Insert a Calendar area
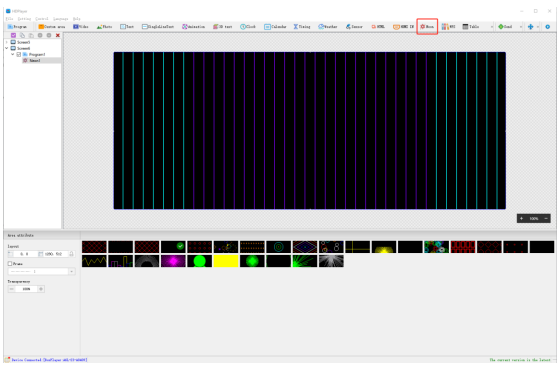560x366 pixels. (275, 27)
